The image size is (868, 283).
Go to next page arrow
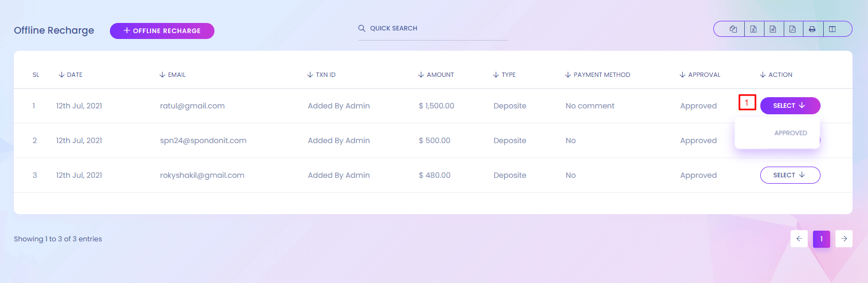(x=844, y=239)
